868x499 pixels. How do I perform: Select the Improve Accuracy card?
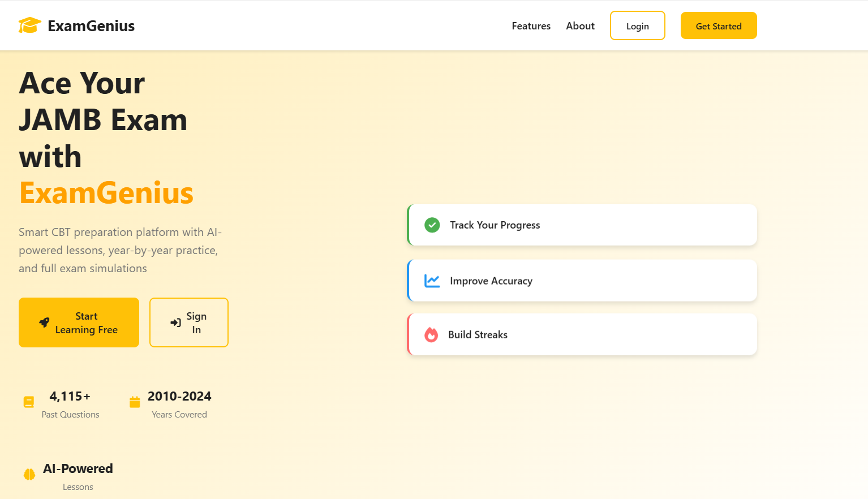point(582,281)
